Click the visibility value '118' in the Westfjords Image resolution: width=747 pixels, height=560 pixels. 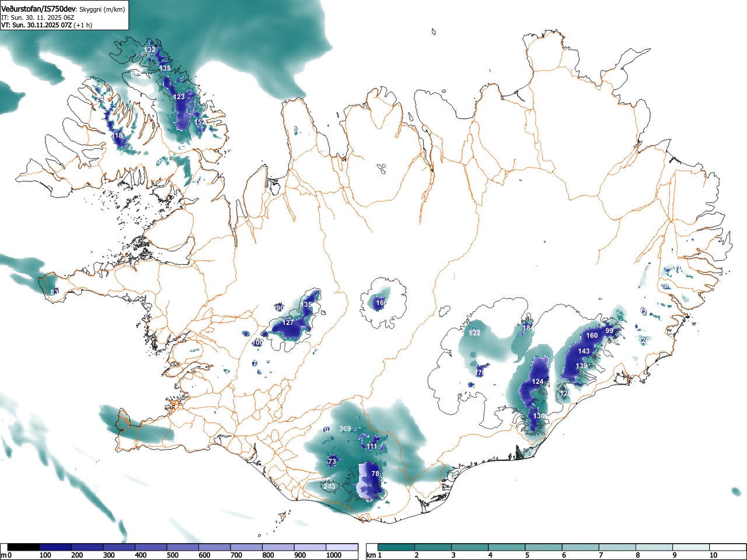point(117,135)
